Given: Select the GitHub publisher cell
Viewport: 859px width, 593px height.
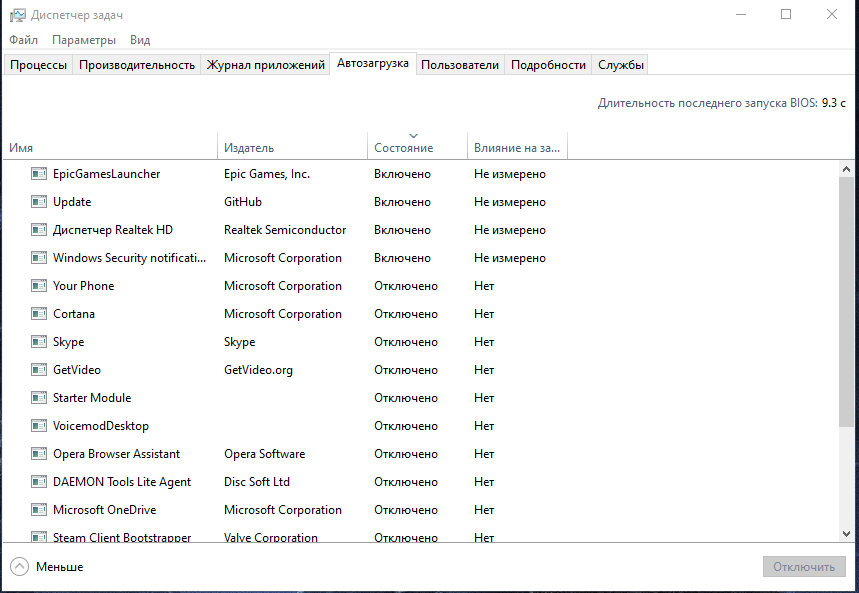Looking at the screenshot, I should click(x=243, y=202).
